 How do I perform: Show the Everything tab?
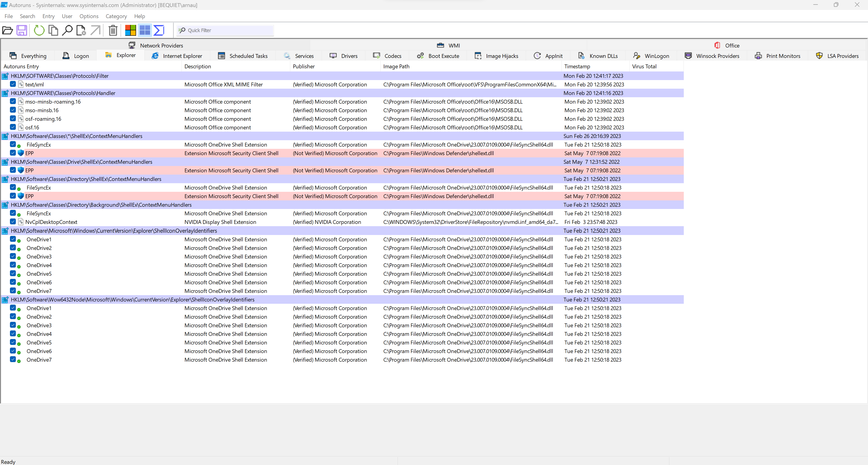click(x=28, y=56)
